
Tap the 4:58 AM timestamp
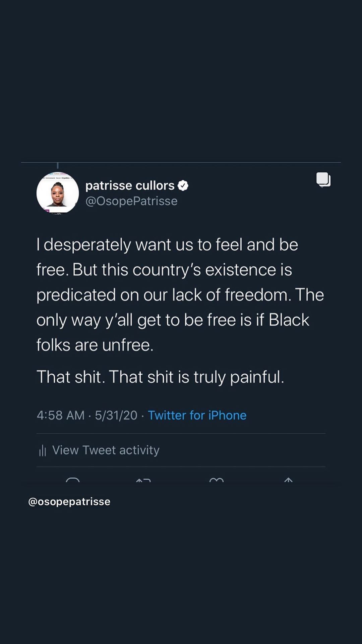61,415
